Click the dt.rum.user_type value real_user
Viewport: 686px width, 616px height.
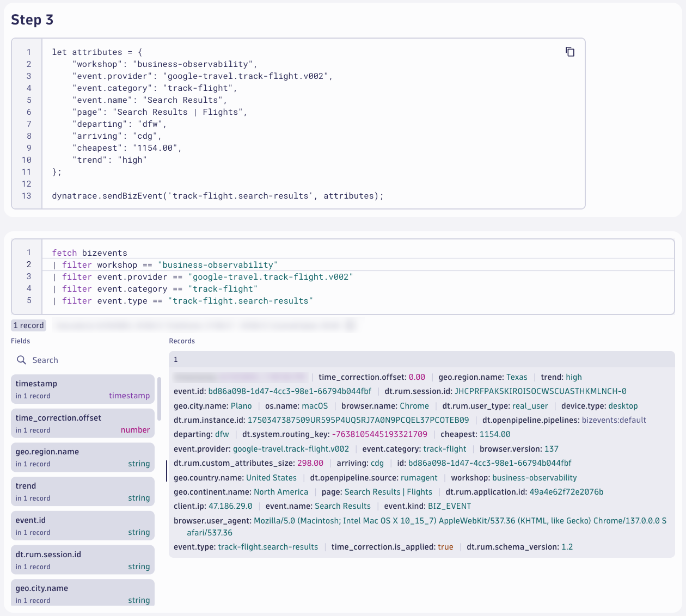(x=530, y=406)
